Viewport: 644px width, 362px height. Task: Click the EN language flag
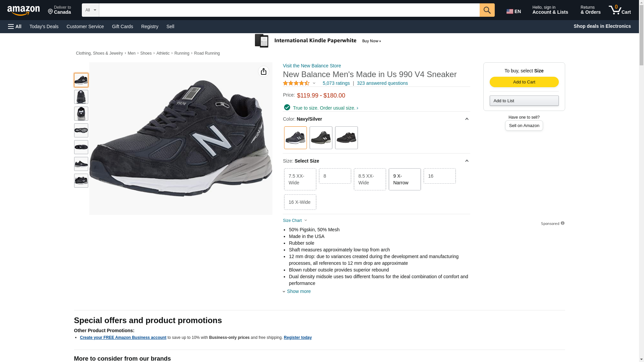pos(514,11)
